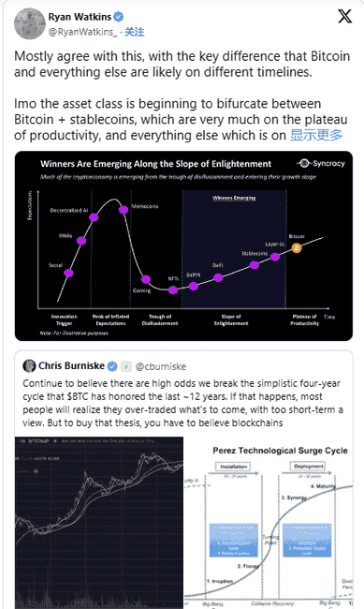
Task: Click Chris Burniske's verified badge
Action: [x=112, y=366]
